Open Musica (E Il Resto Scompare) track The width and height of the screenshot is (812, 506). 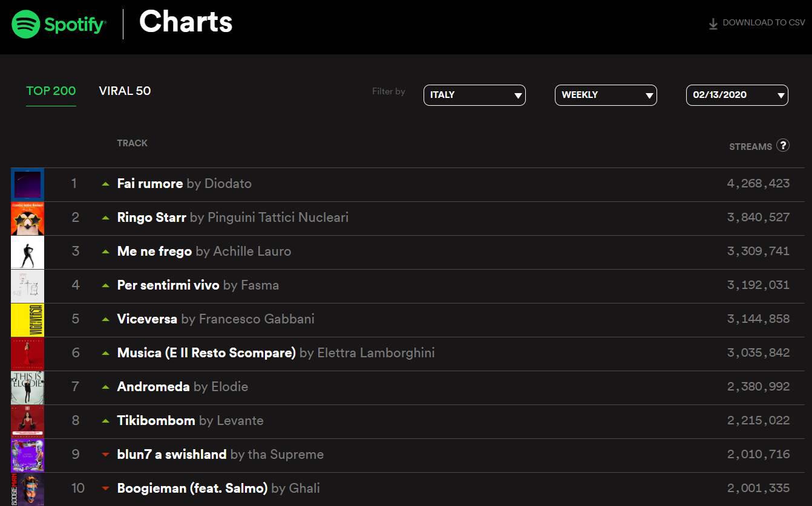tap(206, 353)
